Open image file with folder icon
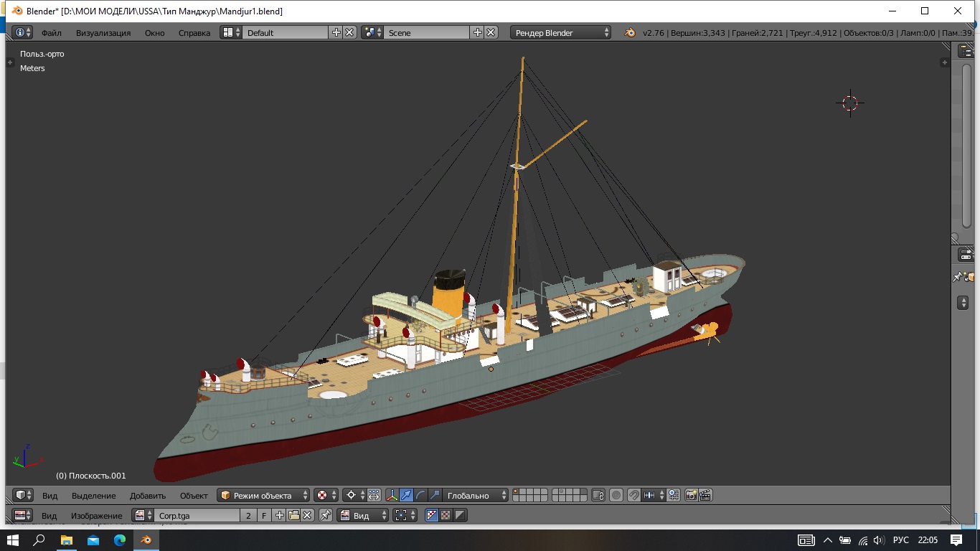980x551 pixels. pos(293,515)
